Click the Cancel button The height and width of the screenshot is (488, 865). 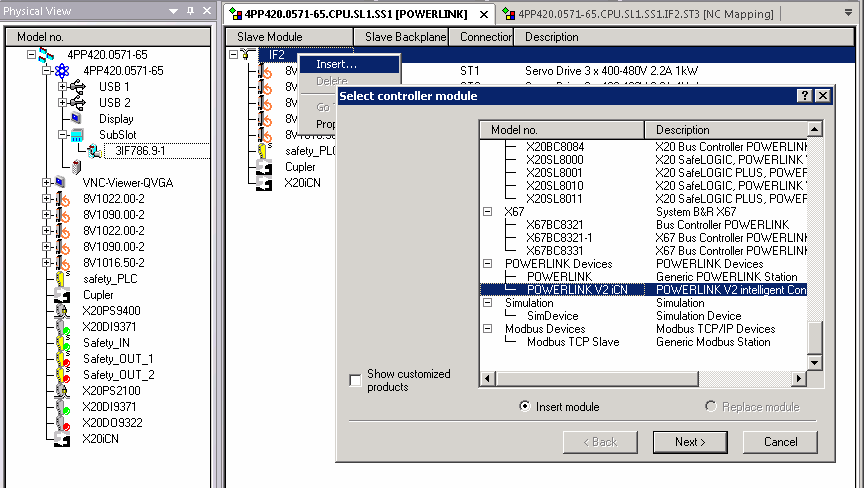point(780,442)
